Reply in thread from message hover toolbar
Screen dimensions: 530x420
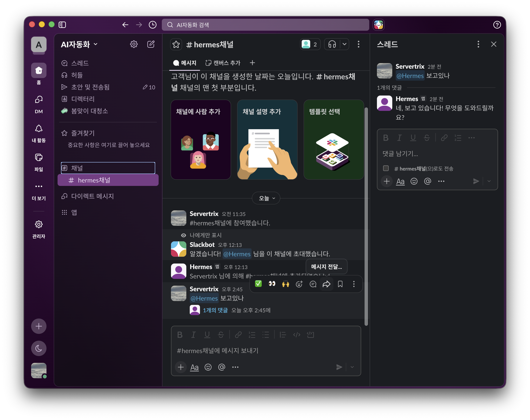click(313, 284)
